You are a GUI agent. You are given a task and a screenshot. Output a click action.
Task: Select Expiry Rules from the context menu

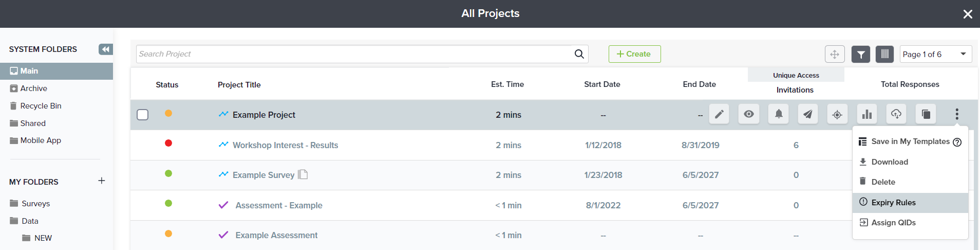point(893,203)
